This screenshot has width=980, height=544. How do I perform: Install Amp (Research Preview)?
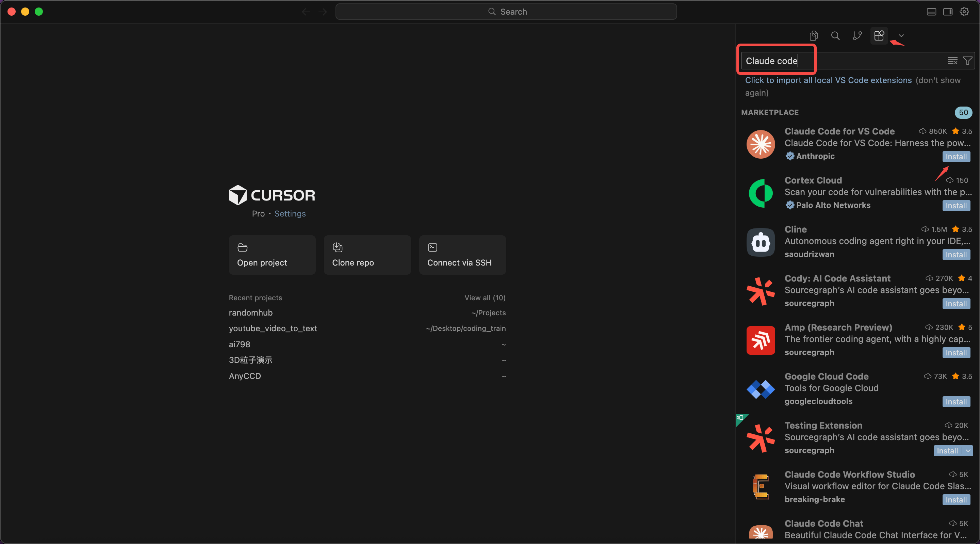click(x=956, y=353)
